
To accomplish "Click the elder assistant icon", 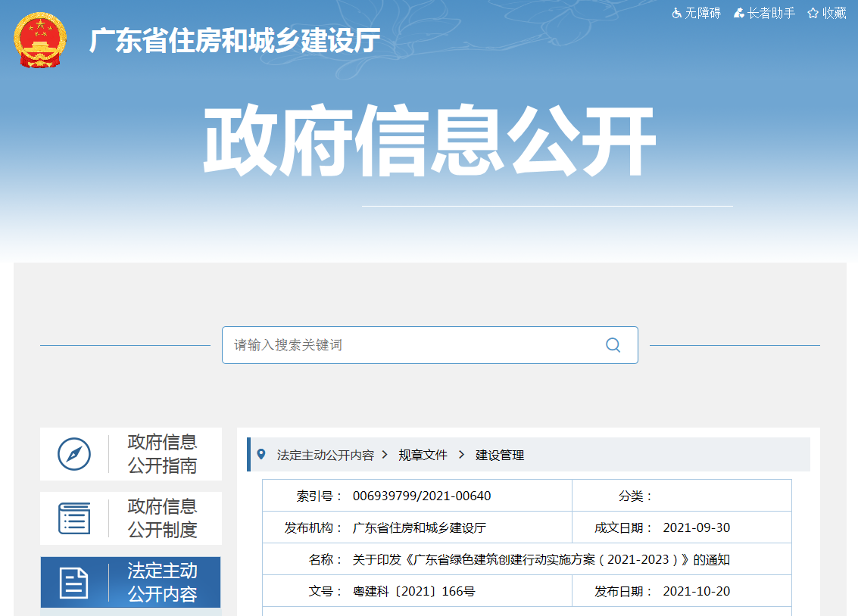I will click(738, 14).
